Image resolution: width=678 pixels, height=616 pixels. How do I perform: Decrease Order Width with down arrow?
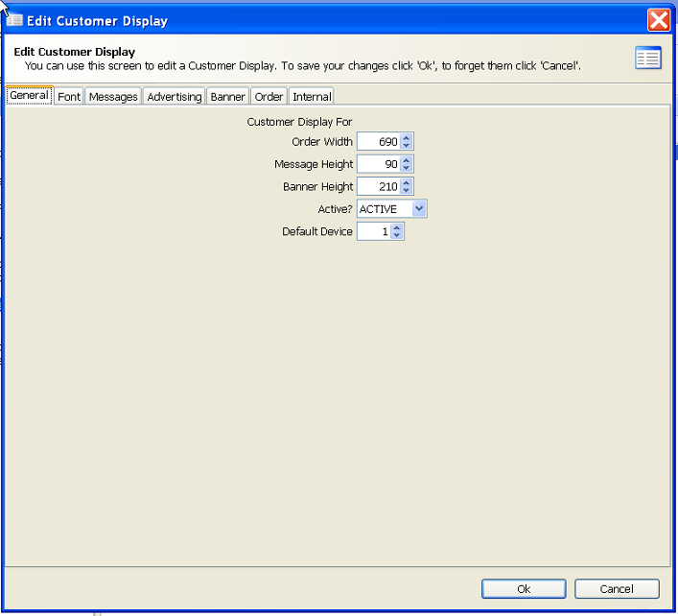tap(406, 145)
